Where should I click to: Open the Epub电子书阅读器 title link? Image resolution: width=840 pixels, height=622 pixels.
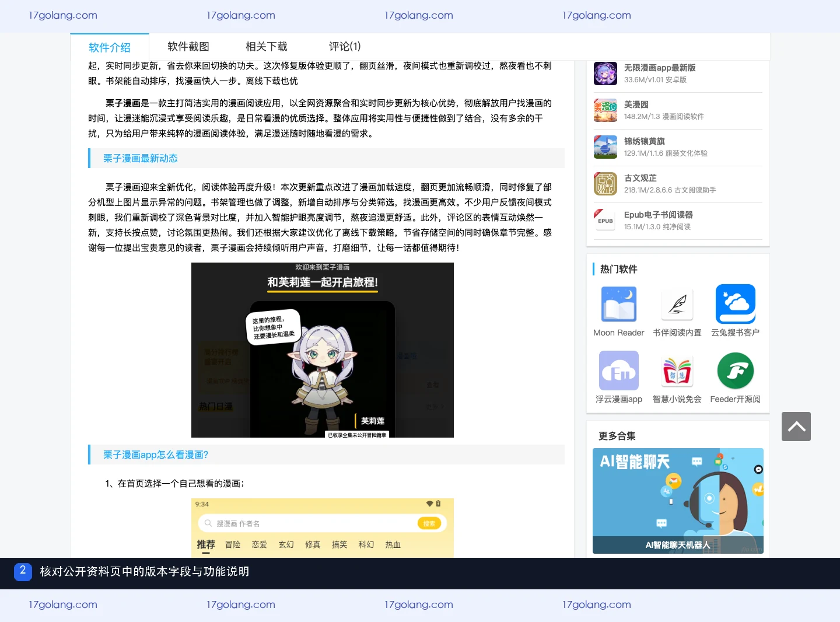coord(659,215)
